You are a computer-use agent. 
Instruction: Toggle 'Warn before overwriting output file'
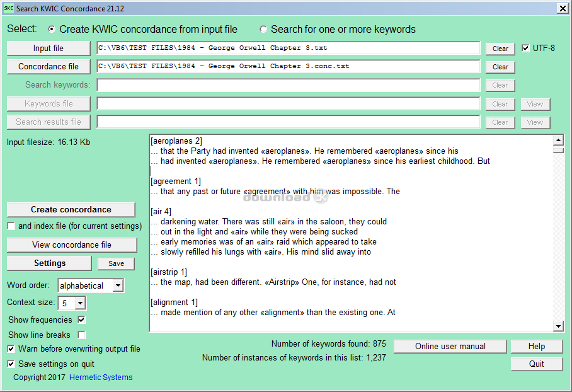[x=11, y=349]
